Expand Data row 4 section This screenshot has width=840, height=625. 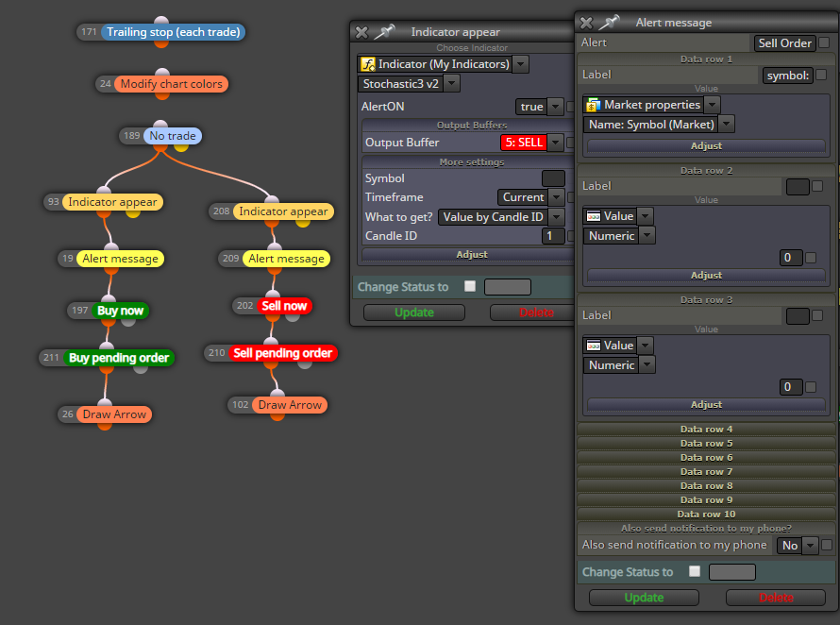706,429
